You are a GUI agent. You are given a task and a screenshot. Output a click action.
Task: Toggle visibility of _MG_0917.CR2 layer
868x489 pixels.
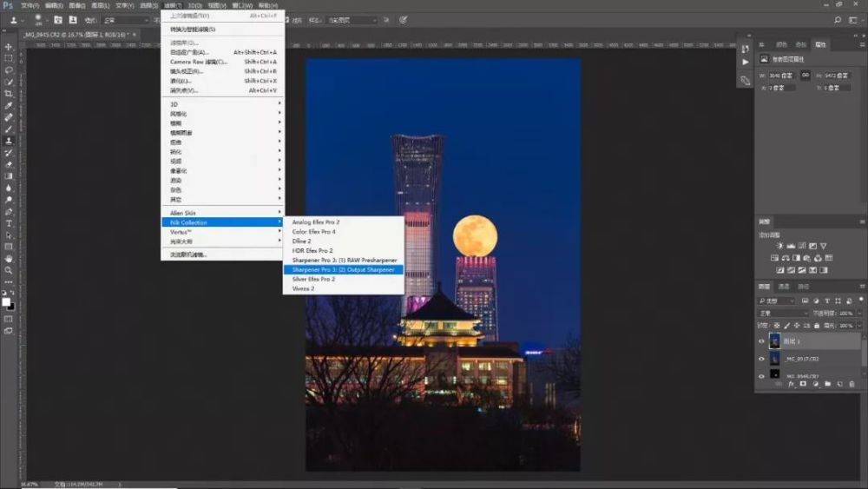tap(761, 359)
